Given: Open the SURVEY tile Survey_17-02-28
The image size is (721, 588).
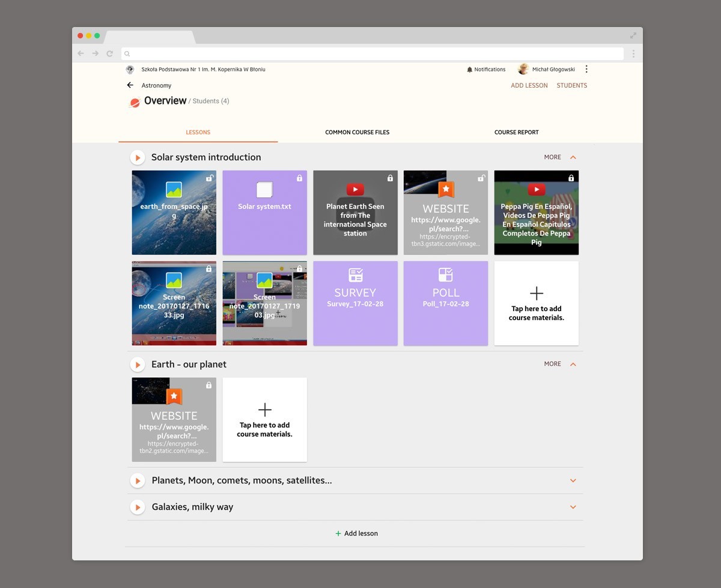Looking at the screenshot, I should (355, 303).
